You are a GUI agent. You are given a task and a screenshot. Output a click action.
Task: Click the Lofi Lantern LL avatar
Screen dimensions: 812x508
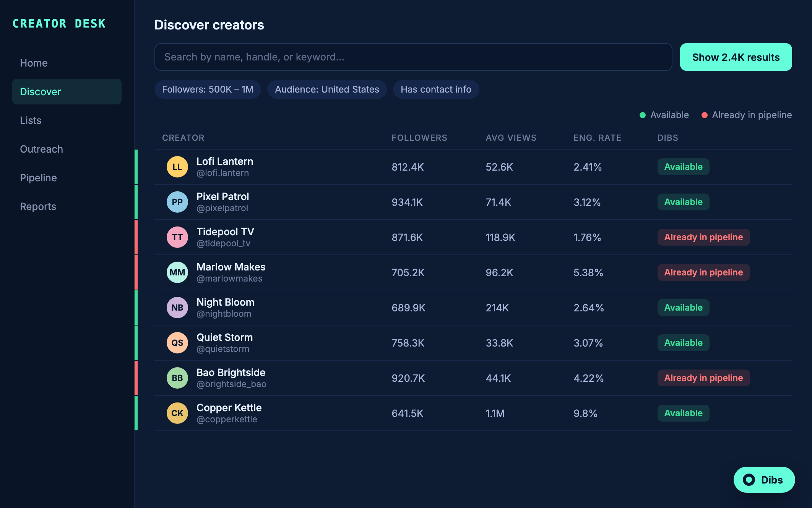click(x=177, y=167)
